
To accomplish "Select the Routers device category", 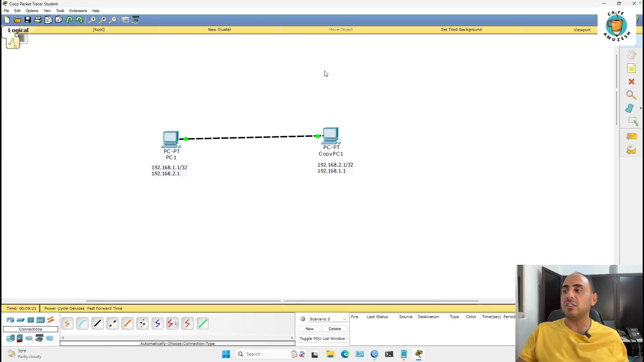I will (10, 320).
